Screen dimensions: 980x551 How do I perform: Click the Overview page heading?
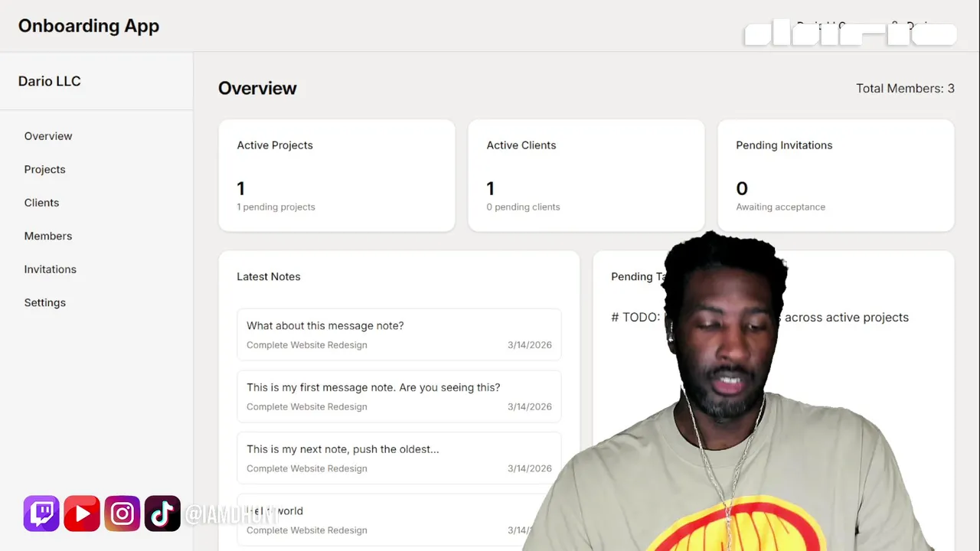coord(257,88)
